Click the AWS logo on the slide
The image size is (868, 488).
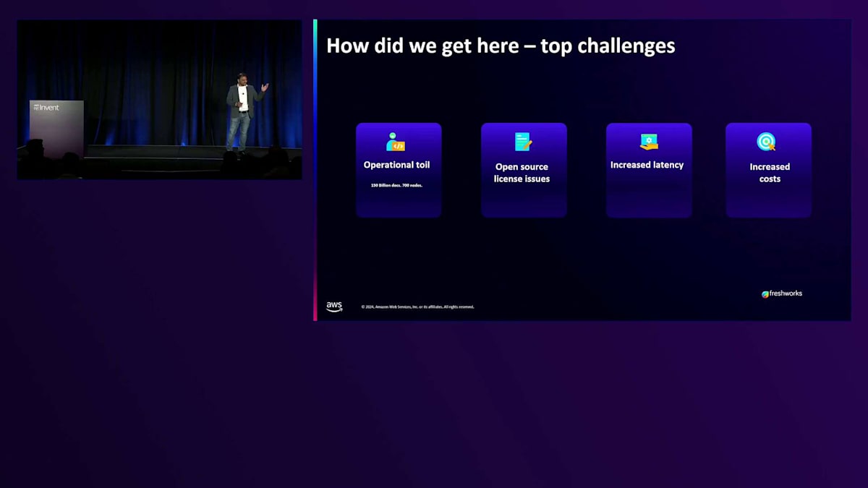[334, 307]
